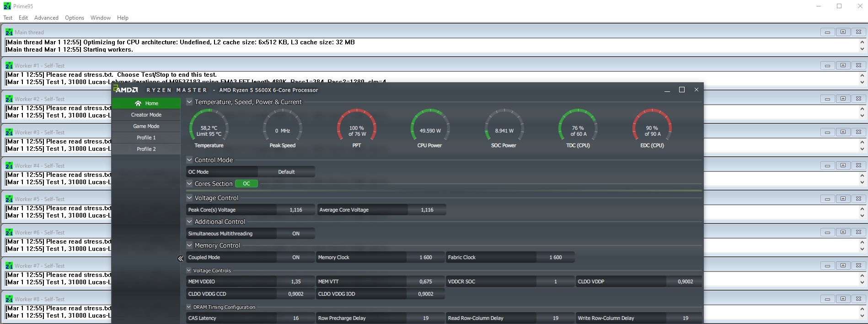This screenshot has width=868, height=324.
Task: Click Worker #8 Self-Test window icon
Action: point(9,299)
